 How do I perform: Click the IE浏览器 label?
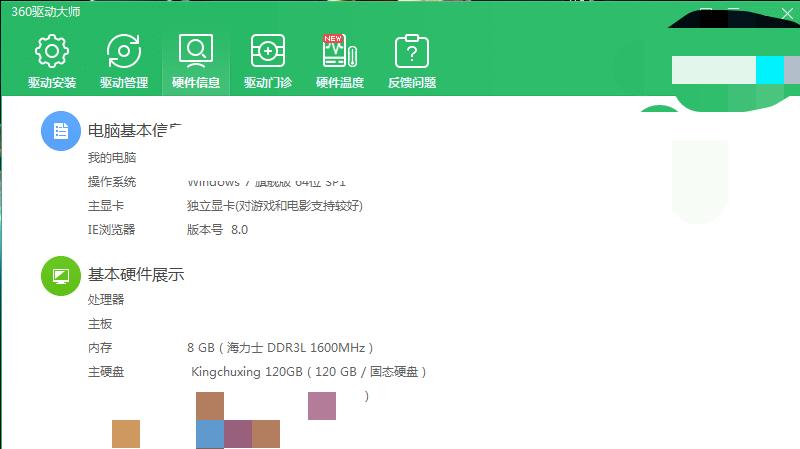(x=111, y=230)
